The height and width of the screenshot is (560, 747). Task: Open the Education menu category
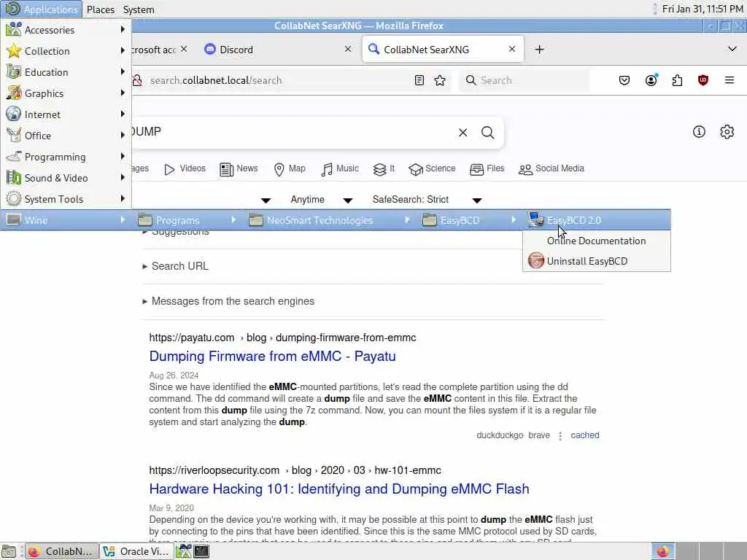point(66,72)
